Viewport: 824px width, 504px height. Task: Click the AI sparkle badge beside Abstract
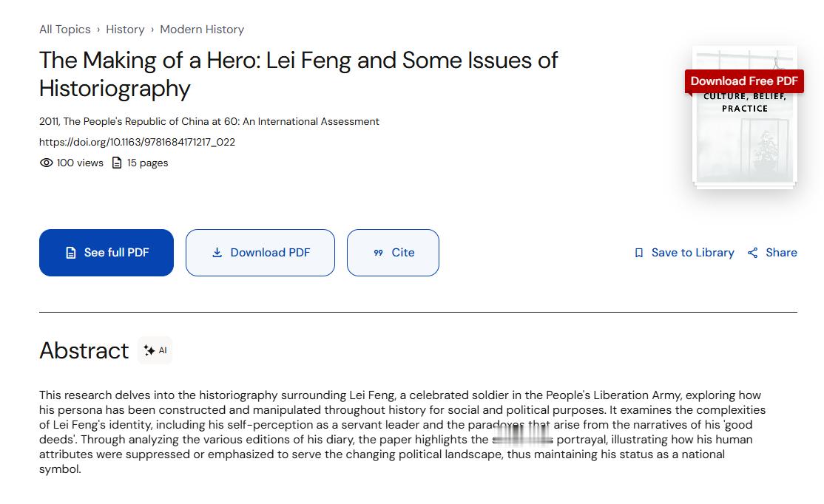coord(155,350)
